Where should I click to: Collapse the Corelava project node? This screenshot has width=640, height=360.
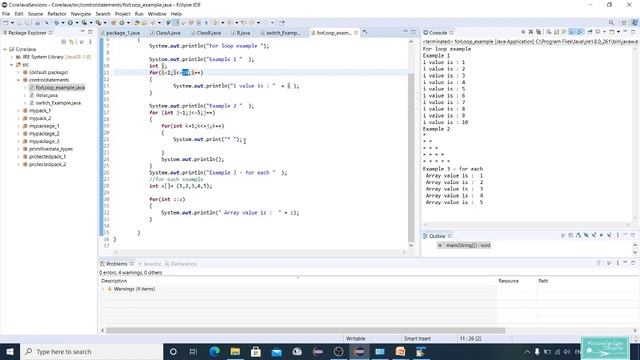pyautogui.click(x=5, y=49)
